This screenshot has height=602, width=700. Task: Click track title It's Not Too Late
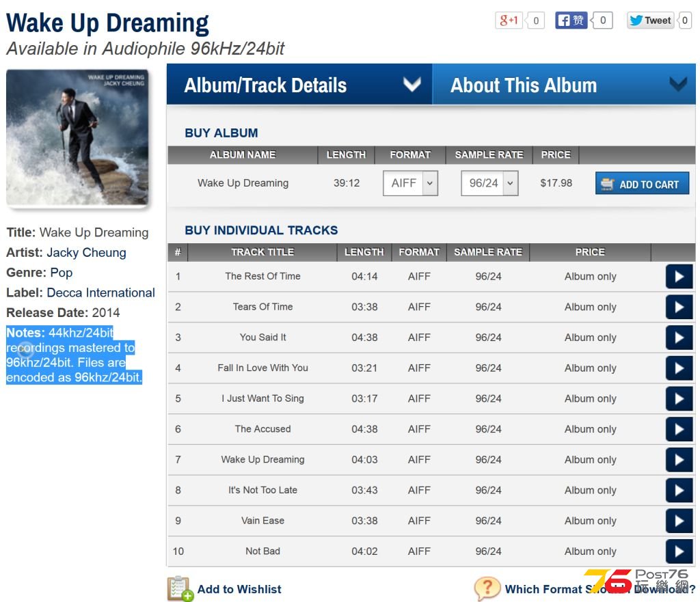262,490
